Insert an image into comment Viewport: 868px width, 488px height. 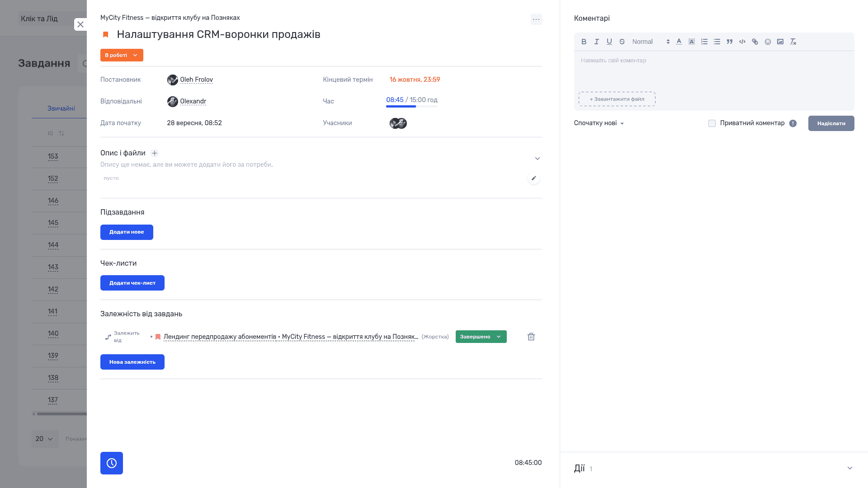(780, 42)
